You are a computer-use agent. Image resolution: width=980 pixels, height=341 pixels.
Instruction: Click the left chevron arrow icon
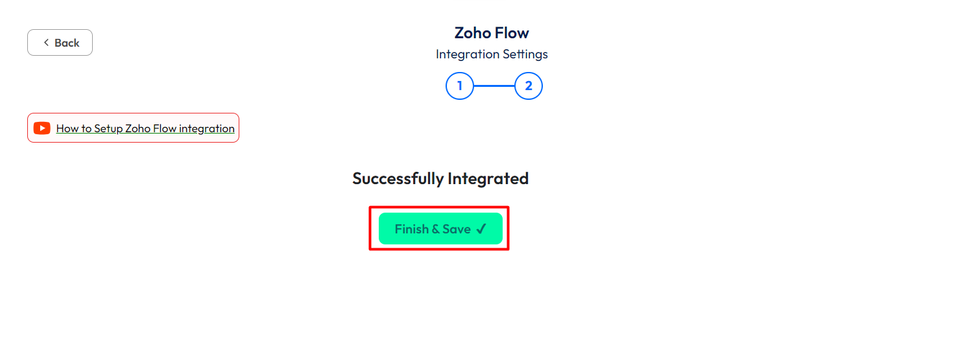(x=46, y=43)
